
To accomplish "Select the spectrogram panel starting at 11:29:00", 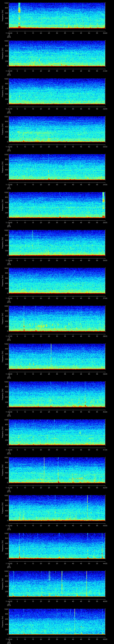I will pos(57,16).
